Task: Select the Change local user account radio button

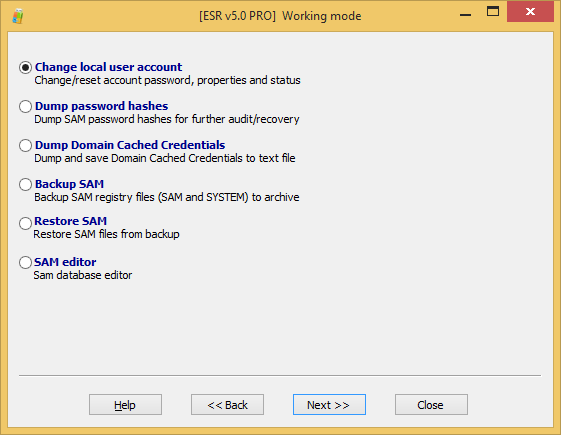Action: pos(25,67)
